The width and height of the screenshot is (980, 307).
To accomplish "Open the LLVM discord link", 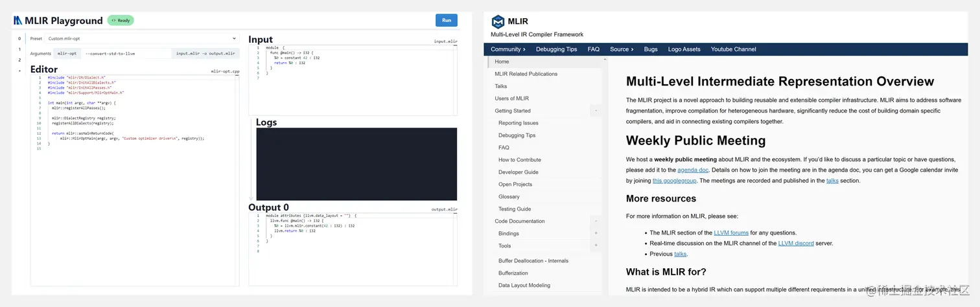I will pyautogui.click(x=796, y=244).
